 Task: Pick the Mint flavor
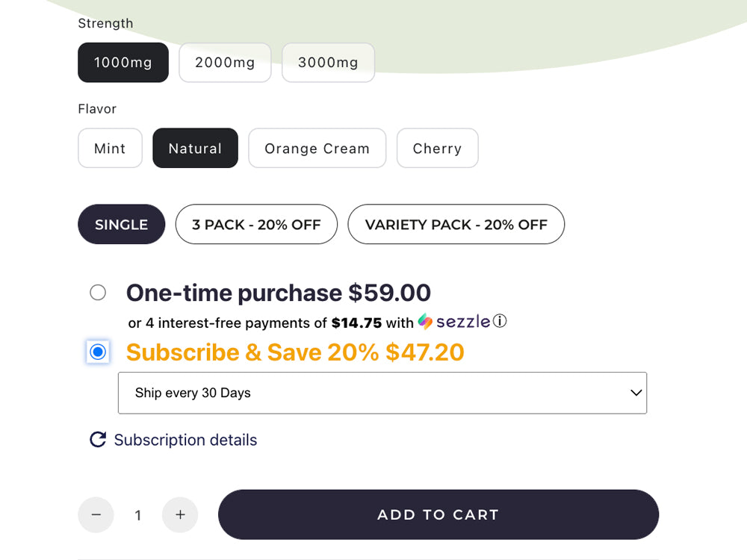(x=110, y=148)
